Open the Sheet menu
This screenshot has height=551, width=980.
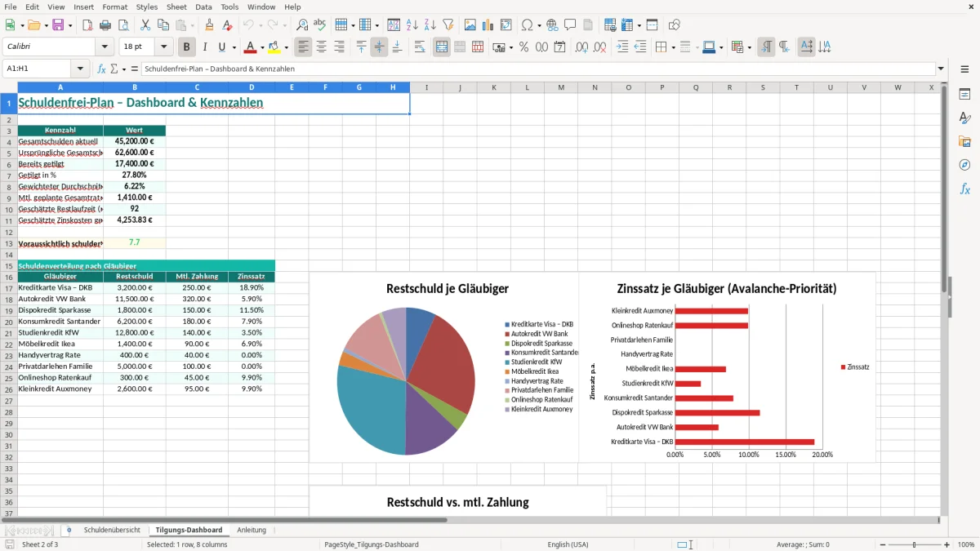176,7
